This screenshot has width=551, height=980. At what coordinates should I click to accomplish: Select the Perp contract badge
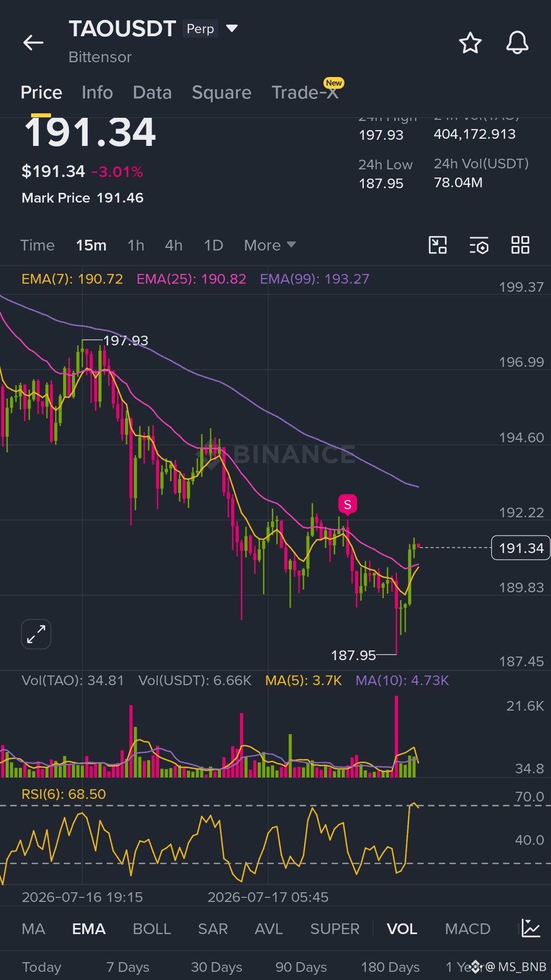(x=200, y=29)
